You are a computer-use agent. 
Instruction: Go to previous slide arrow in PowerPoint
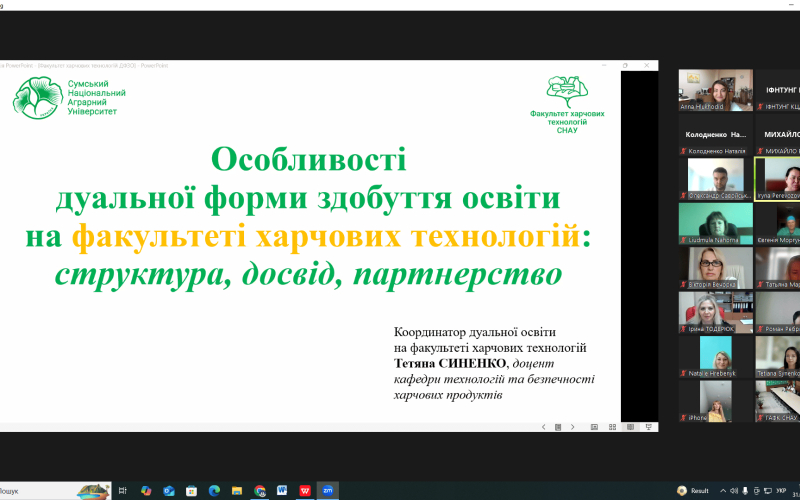(543, 427)
